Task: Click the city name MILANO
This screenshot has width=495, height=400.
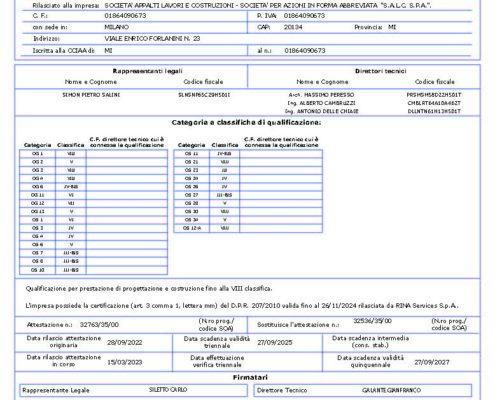Action: [116, 27]
